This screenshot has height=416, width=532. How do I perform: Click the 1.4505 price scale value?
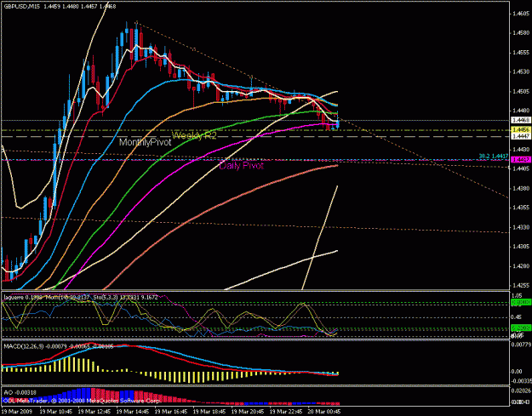522,91
